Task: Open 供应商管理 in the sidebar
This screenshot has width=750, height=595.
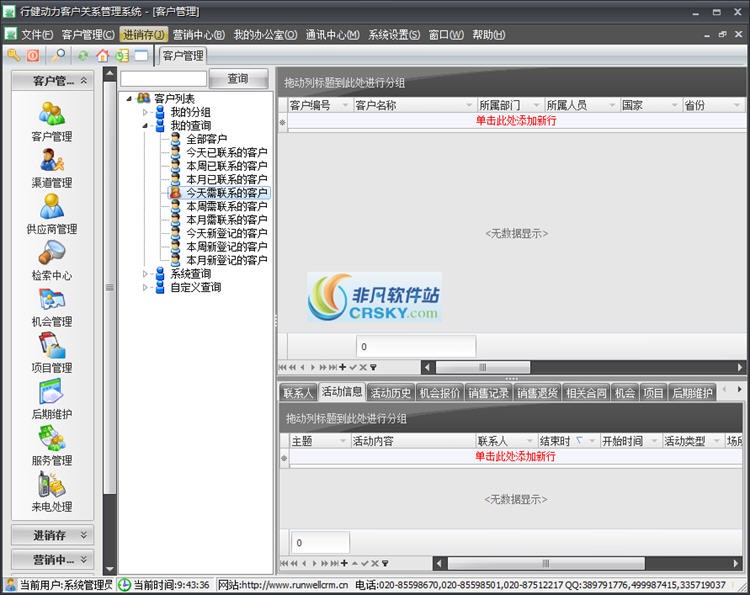Action: (x=52, y=214)
